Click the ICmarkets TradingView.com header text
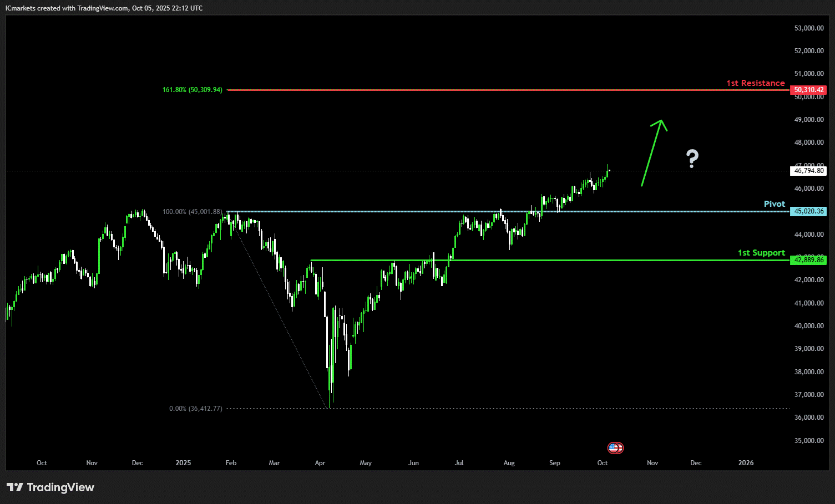The width and height of the screenshot is (835, 504). [x=104, y=8]
